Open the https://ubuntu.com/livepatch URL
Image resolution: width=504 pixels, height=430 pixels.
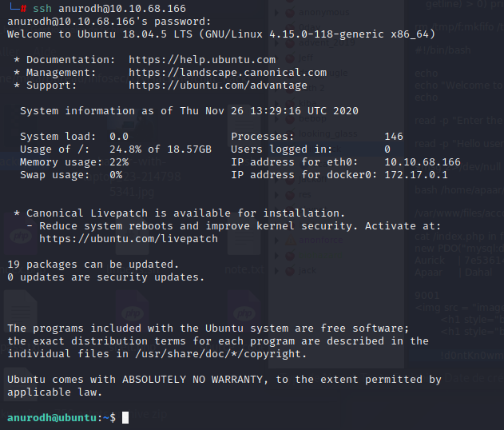pyautogui.click(x=129, y=239)
